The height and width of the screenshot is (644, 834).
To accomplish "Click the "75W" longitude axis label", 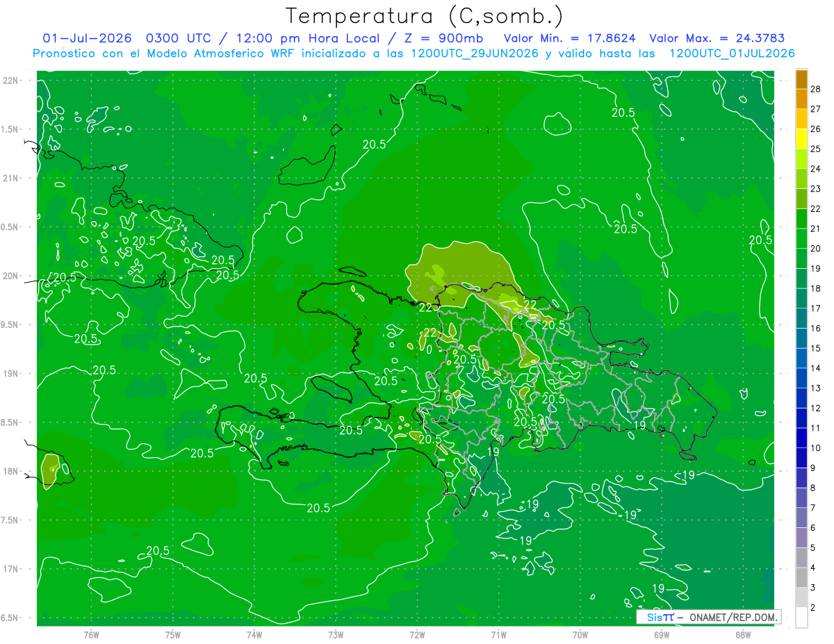I will tap(172, 635).
